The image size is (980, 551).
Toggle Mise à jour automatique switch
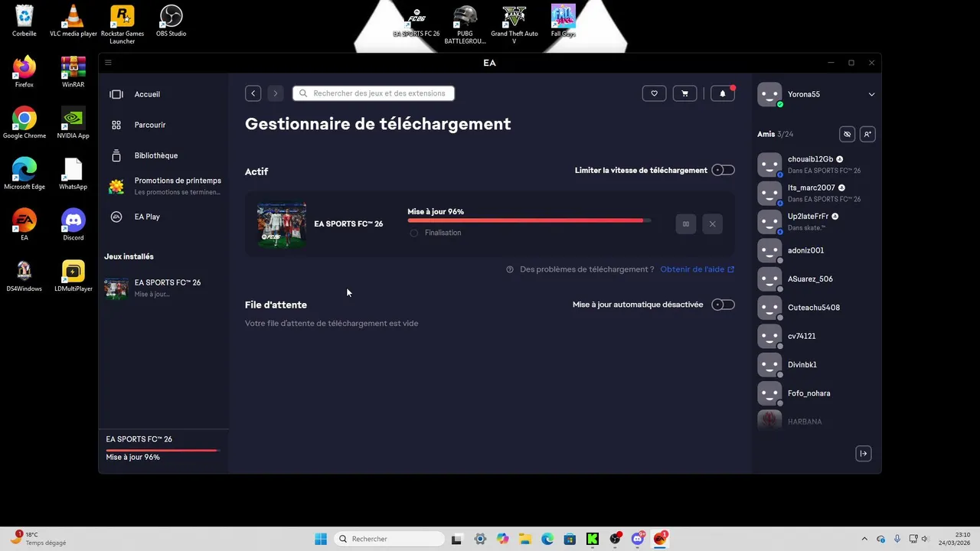(723, 305)
